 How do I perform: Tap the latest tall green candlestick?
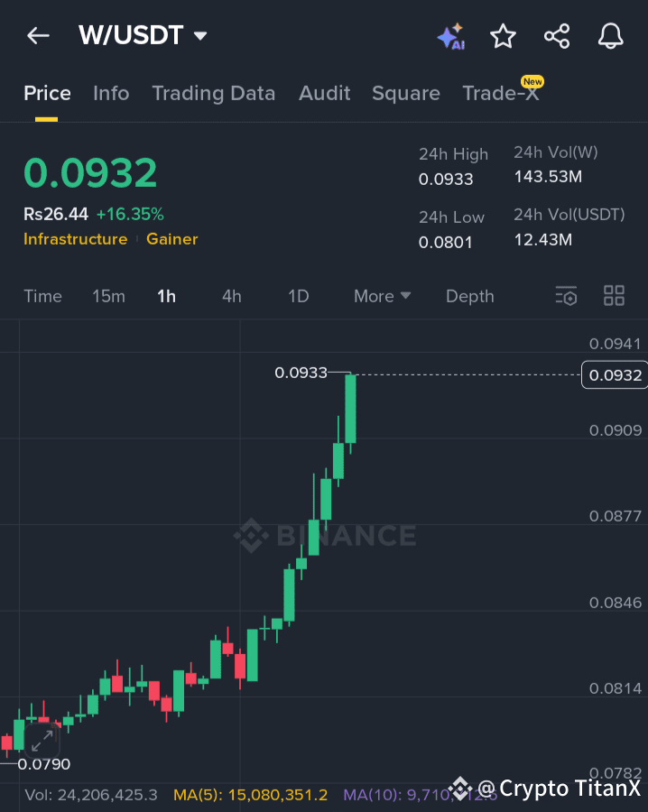(351, 409)
